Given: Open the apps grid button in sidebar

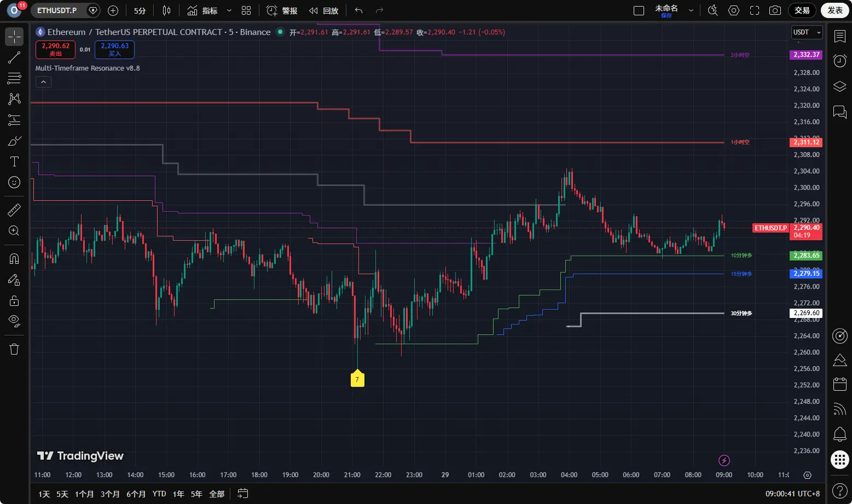Looking at the screenshot, I should tap(840, 460).
